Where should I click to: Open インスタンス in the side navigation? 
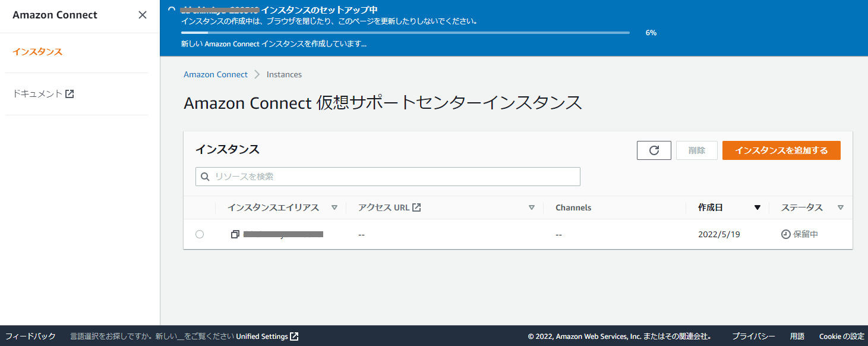pos(37,52)
